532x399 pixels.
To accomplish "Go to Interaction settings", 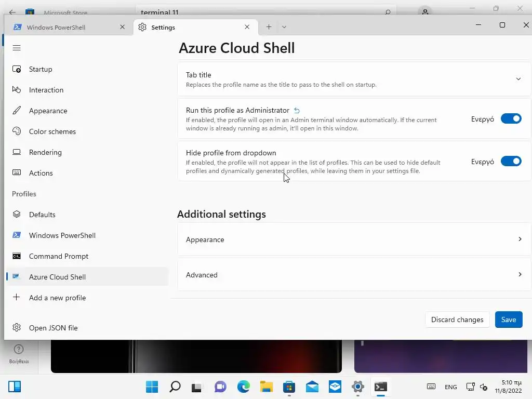I will (x=87, y=90).
